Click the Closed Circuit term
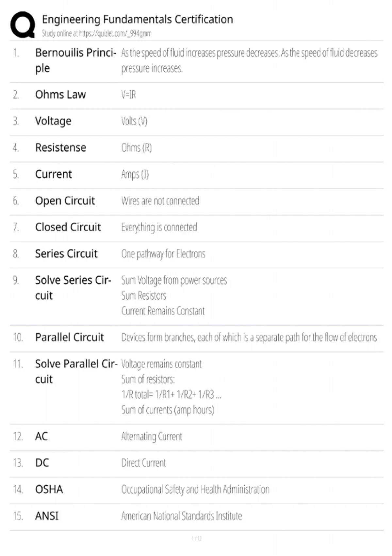 tap(68, 227)
